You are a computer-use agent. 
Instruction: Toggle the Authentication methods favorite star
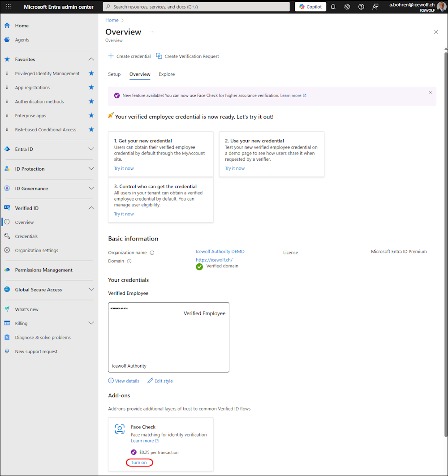[x=91, y=101]
